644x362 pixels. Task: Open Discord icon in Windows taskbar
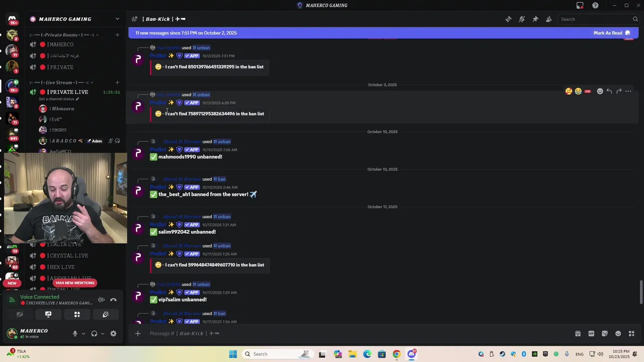(x=412, y=354)
